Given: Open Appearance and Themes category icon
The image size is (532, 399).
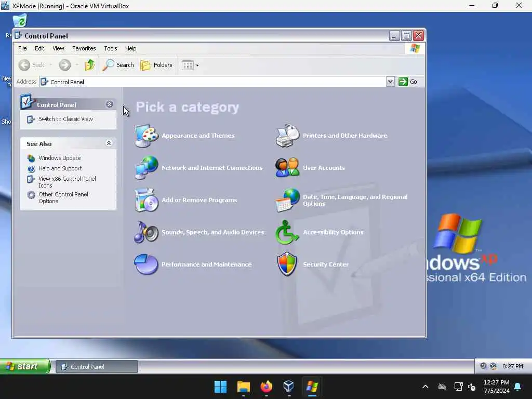Looking at the screenshot, I should [x=146, y=136].
